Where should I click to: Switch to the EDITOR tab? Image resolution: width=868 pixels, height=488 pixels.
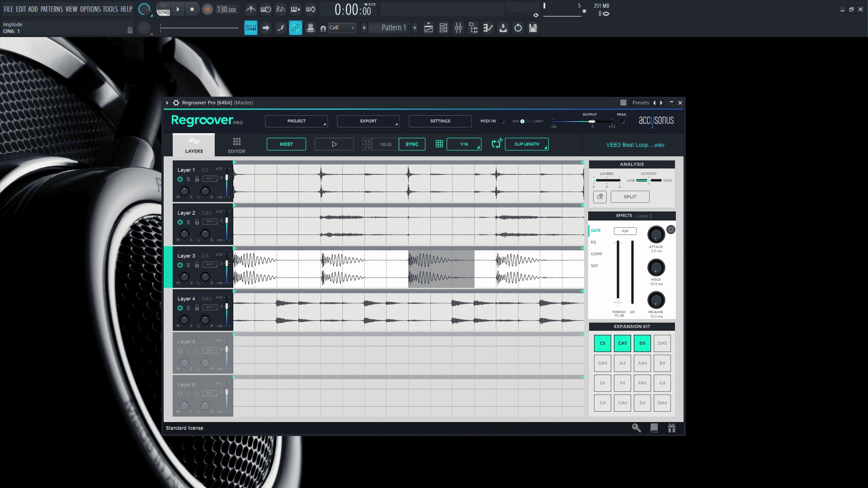pyautogui.click(x=236, y=145)
